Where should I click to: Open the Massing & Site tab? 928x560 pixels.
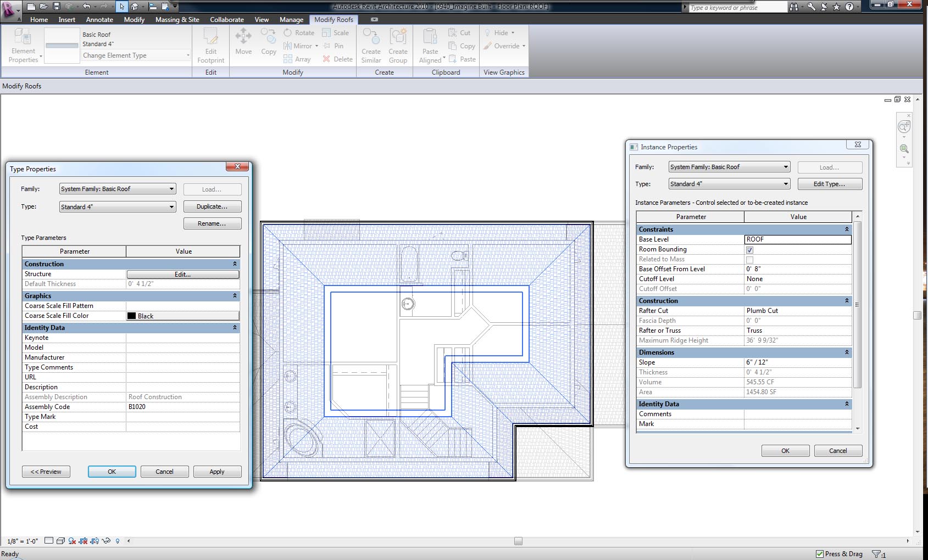pos(177,20)
